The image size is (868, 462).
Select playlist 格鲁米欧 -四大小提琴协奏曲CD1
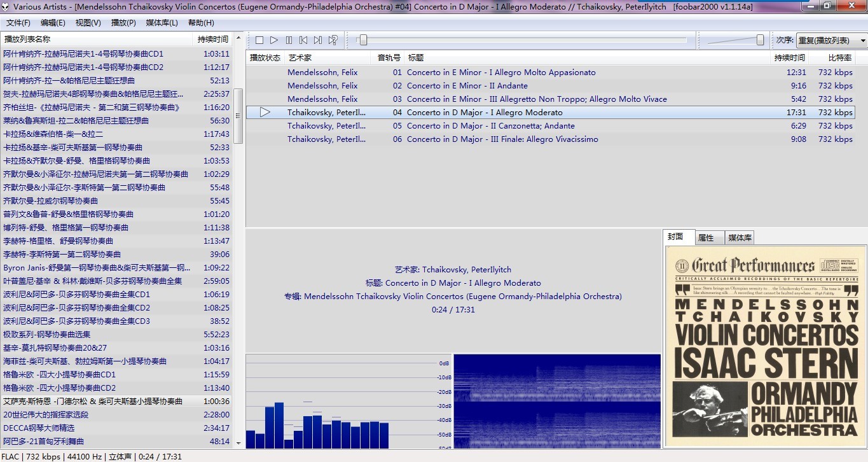point(116,375)
